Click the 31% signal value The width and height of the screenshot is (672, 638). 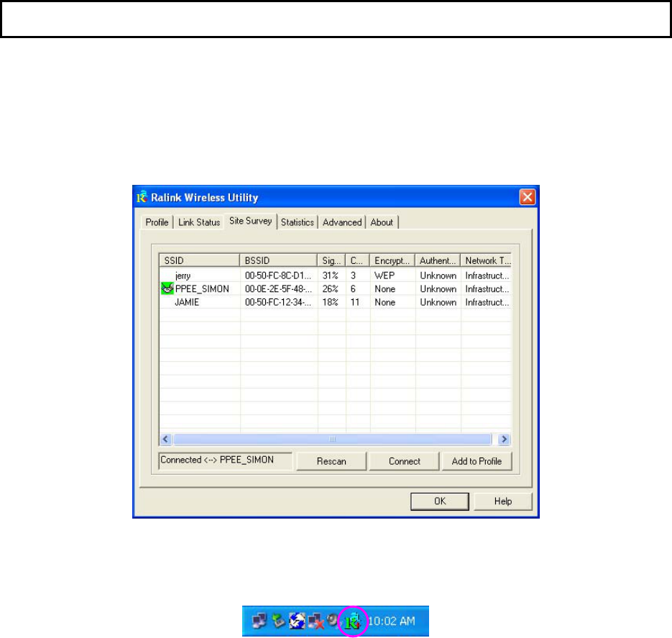pos(330,275)
